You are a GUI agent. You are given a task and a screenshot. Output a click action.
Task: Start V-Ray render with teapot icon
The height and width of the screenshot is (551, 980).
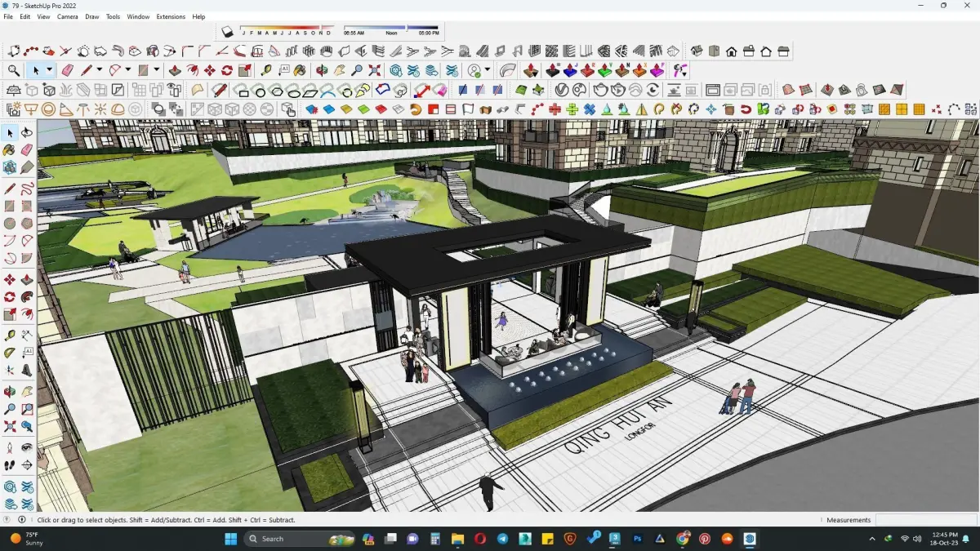coord(601,90)
